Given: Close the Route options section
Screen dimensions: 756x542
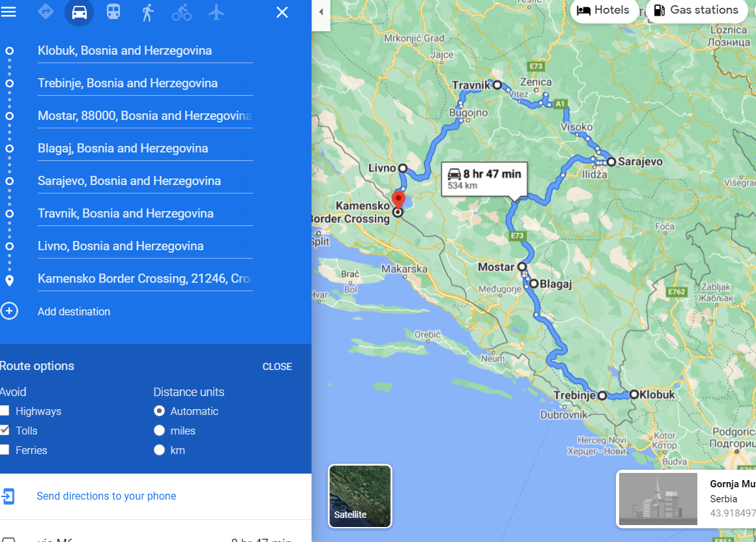Looking at the screenshot, I should (x=277, y=367).
